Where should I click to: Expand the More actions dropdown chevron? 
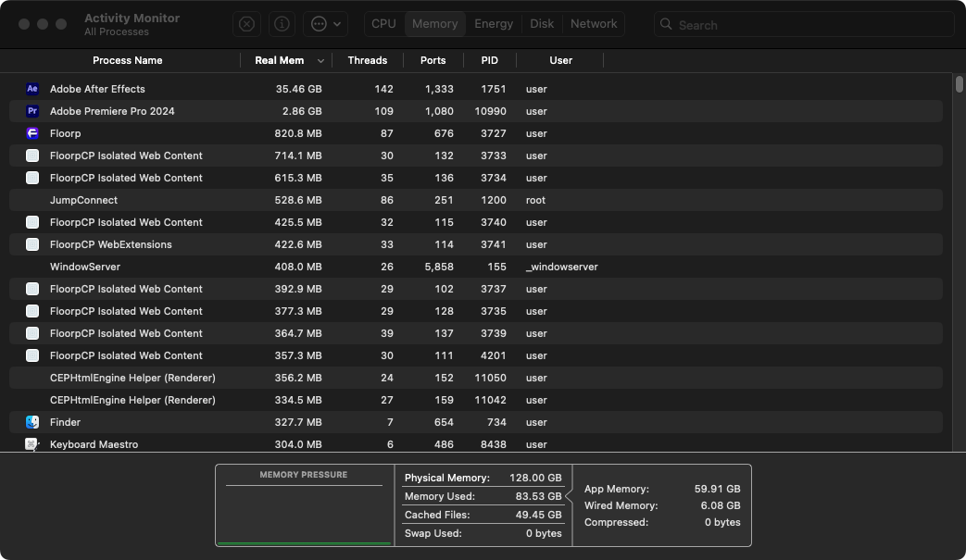click(337, 24)
